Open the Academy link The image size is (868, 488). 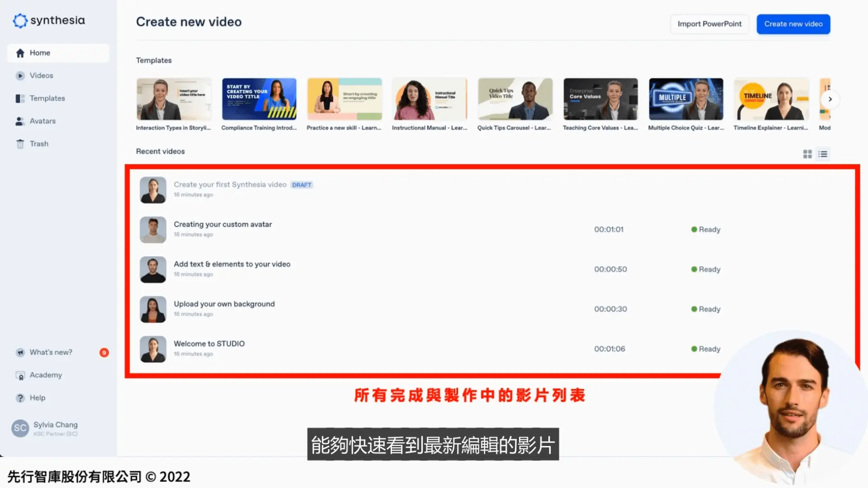tap(46, 375)
